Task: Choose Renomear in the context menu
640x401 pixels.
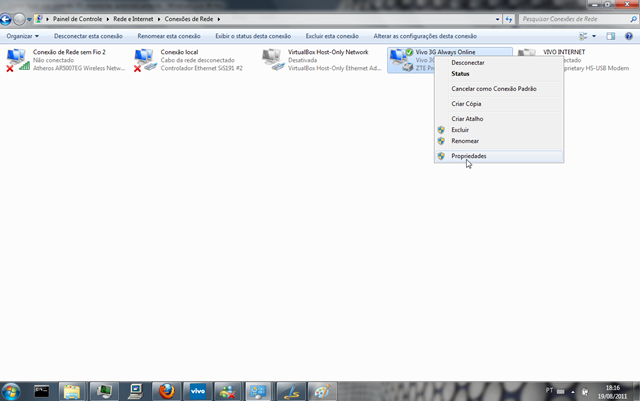Action: (x=465, y=141)
